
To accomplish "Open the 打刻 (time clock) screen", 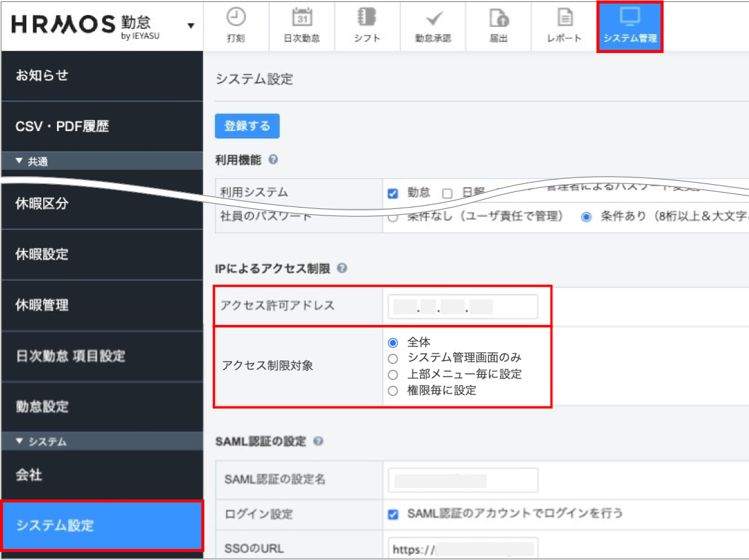I will coord(237,26).
